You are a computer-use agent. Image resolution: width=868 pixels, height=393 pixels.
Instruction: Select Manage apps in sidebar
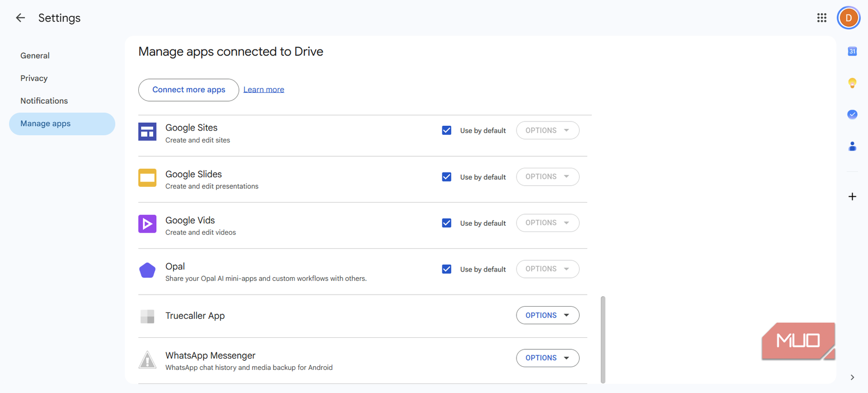pos(62,124)
